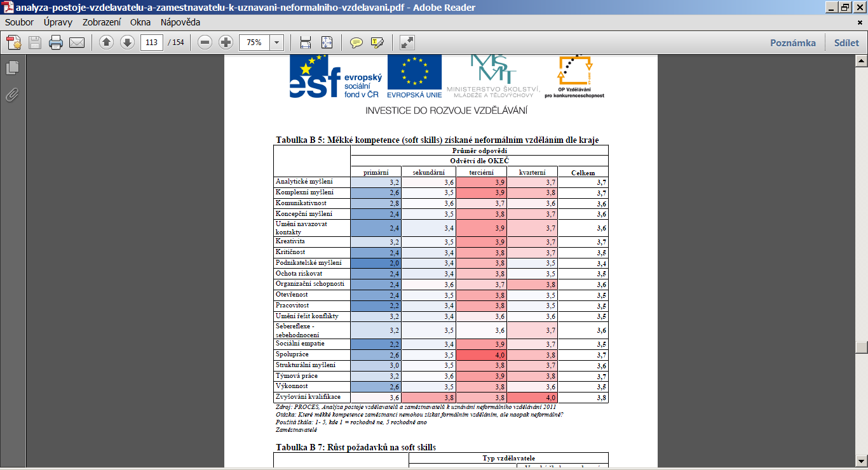868x470 pixels.
Task: Click the 'Zvyšování kvalifikace' row label
Action: tap(308, 397)
